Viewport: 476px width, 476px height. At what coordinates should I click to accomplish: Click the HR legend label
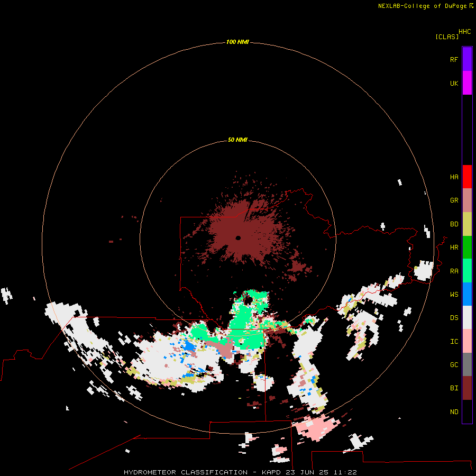point(454,248)
